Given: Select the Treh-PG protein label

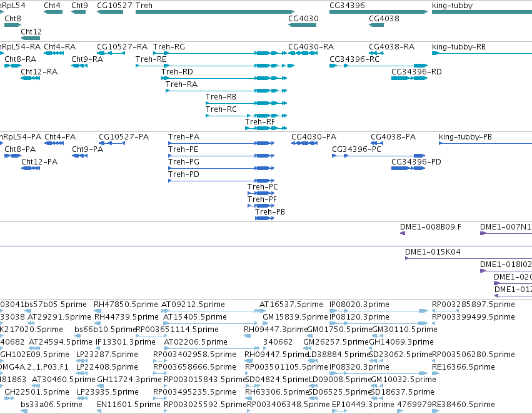Looking at the screenshot, I should (x=184, y=162).
